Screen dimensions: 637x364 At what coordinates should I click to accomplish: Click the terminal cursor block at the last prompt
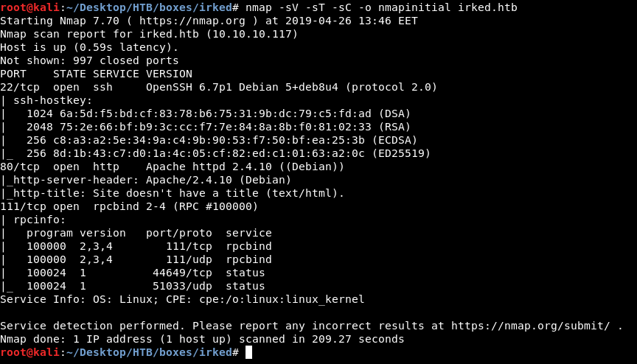click(249, 353)
